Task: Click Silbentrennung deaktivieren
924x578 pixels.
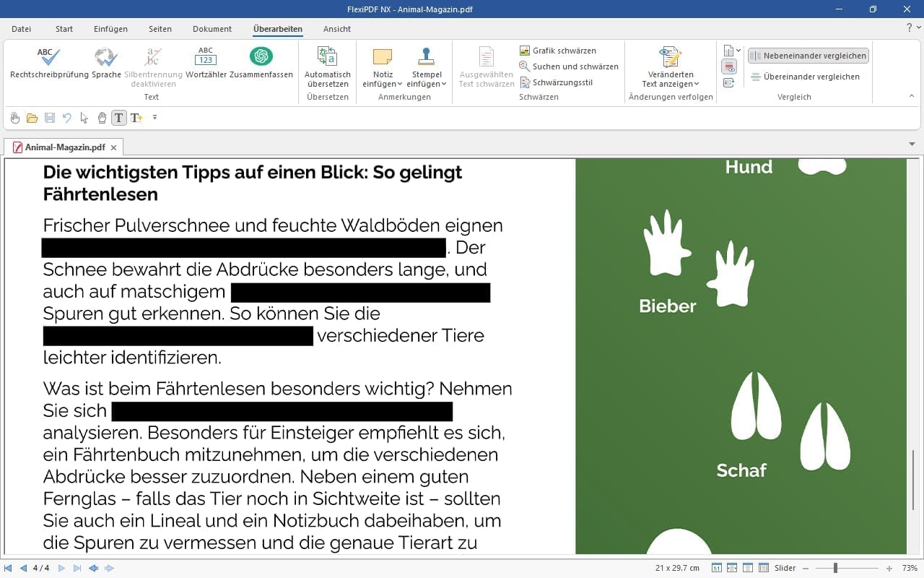Action: point(153,67)
